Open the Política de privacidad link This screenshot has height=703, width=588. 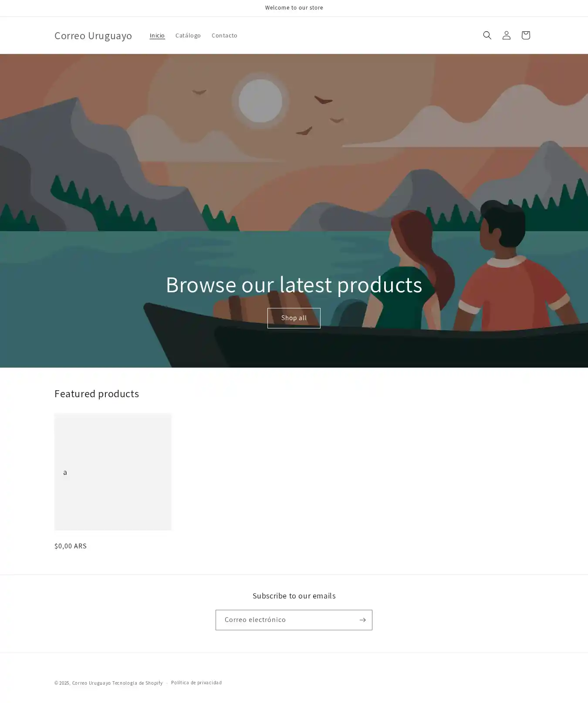pyautogui.click(x=196, y=683)
